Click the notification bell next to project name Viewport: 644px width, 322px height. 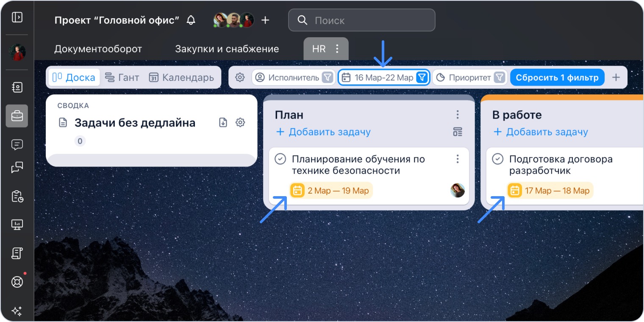coord(191,20)
